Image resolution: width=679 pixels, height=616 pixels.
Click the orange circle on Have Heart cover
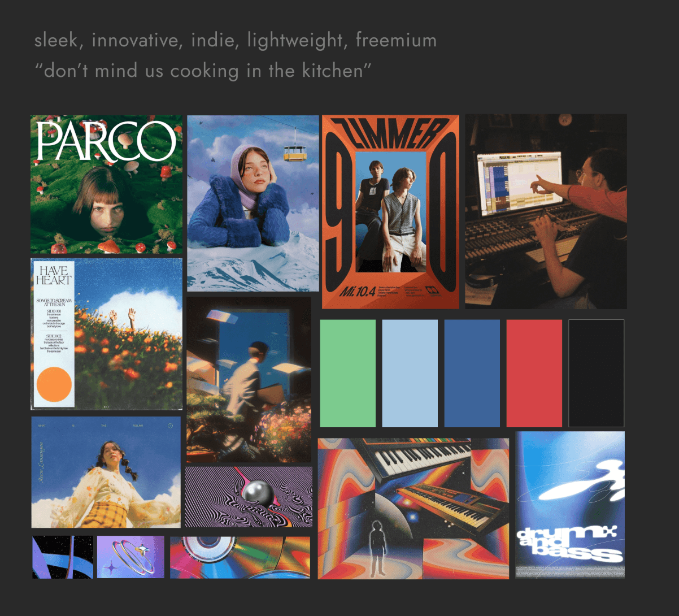(54, 385)
